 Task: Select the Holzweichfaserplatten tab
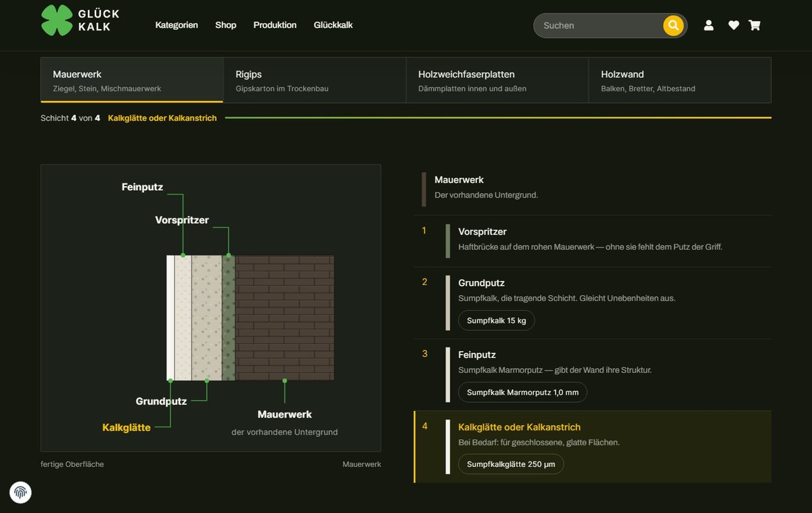click(497, 80)
